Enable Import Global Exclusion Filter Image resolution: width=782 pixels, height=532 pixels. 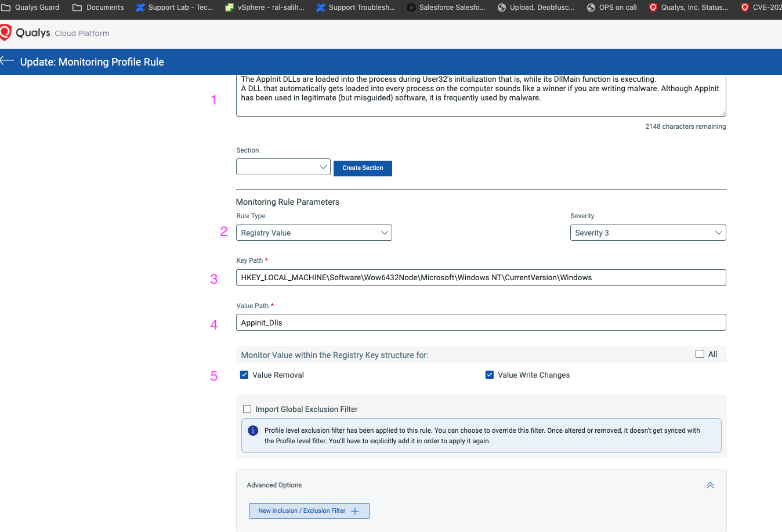[x=247, y=408]
